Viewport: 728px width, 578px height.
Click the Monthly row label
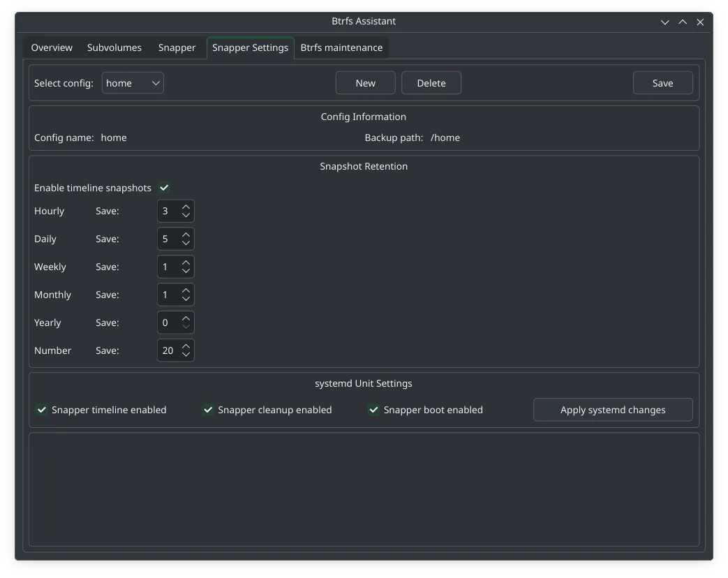52,295
